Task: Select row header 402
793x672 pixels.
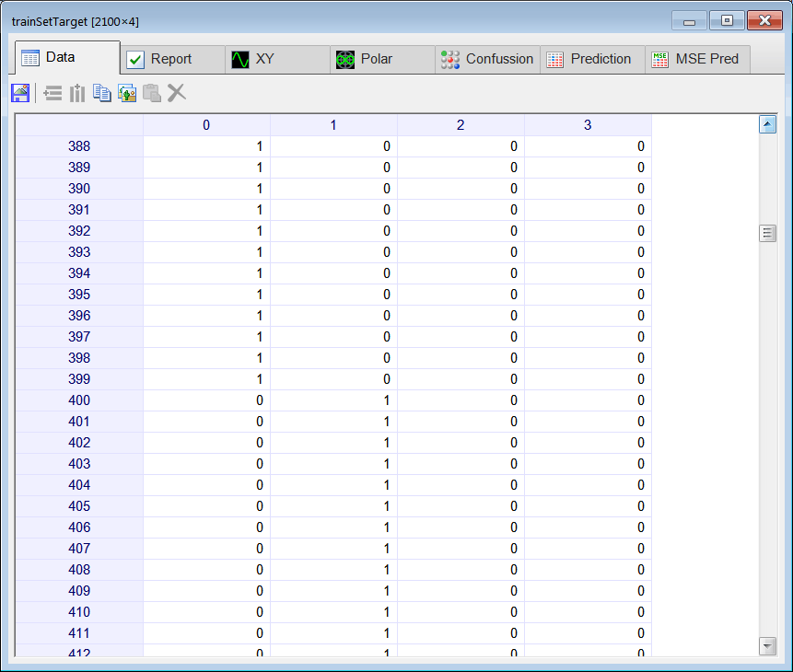Action: 79,443
